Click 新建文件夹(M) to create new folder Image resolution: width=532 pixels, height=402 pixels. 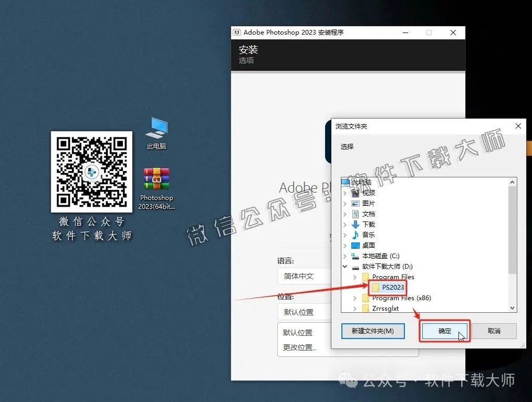point(373,331)
